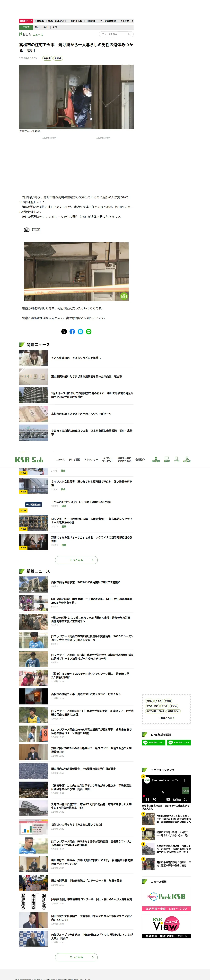Click the 岡ビル市場 hot word
Image resolution: width=210 pixels, height=980 pixels.
coord(76,21)
